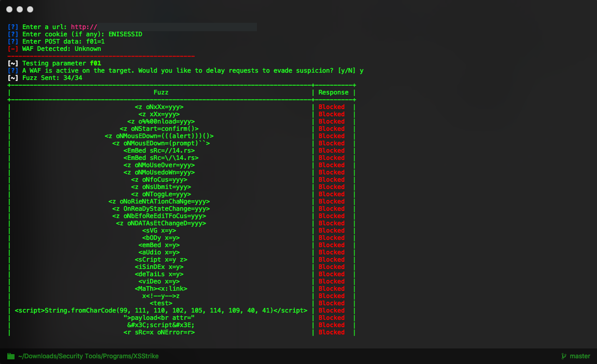Click the XSStrike directory path

point(88,356)
